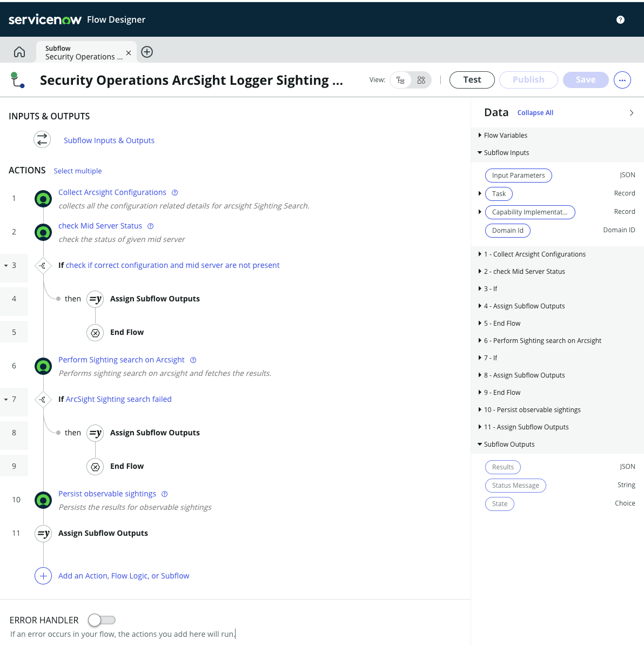Open Collect Arcsight Configurations action link
Viewport: 644px width, 646px height.
pyautogui.click(x=112, y=192)
